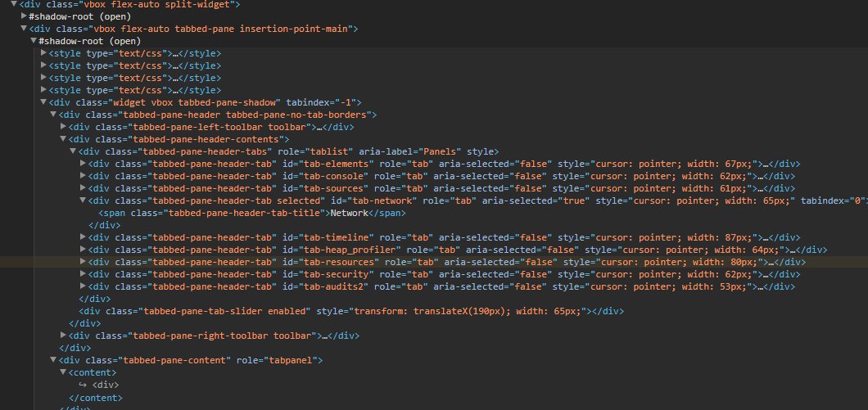The image size is (868, 410).
Task: Collapse the tabbed-pane-content tabpanel node
Action: tap(53, 360)
